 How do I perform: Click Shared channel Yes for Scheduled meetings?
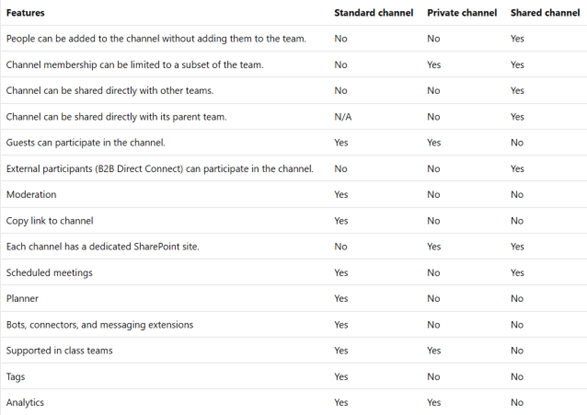pos(517,273)
